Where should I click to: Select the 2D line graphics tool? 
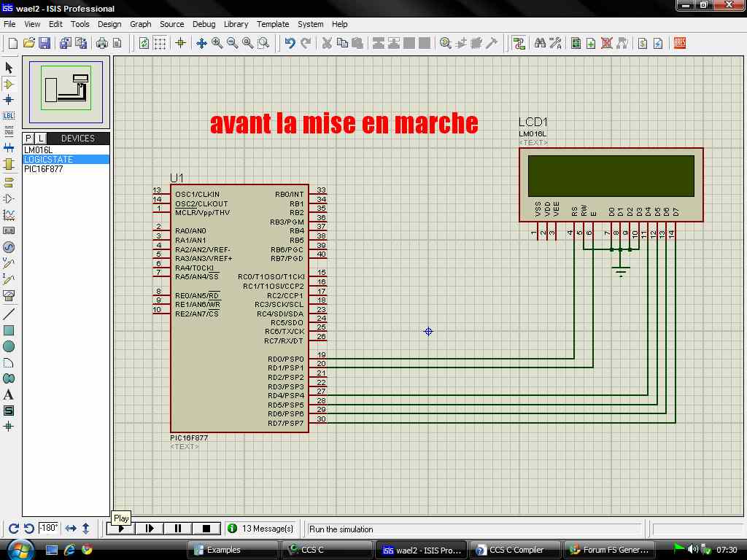tap(9, 314)
